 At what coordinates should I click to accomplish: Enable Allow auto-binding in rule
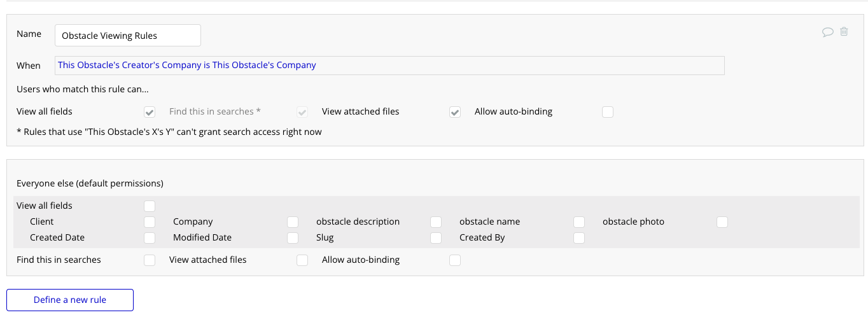coord(608,112)
